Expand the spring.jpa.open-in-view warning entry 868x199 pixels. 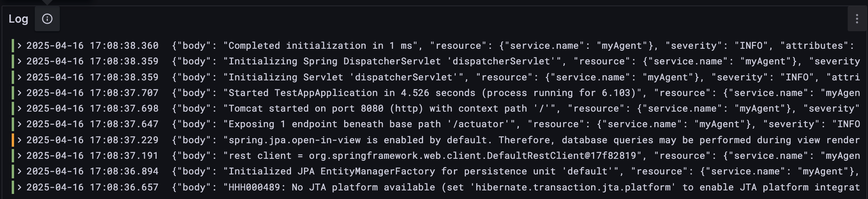tap(19, 140)
